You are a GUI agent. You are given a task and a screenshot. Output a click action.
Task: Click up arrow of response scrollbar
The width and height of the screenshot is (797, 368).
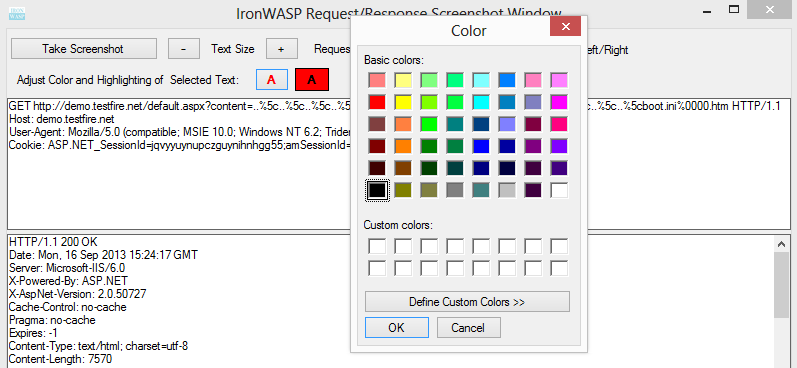pyautogui.click(x=782, y=244)
